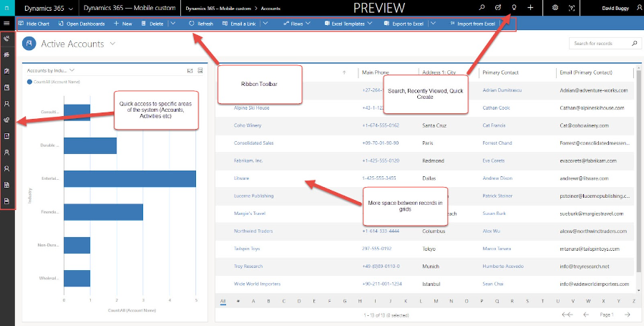644x326 pixels.
Task: Click Email a Link command
Action: (x=238, y=24)
